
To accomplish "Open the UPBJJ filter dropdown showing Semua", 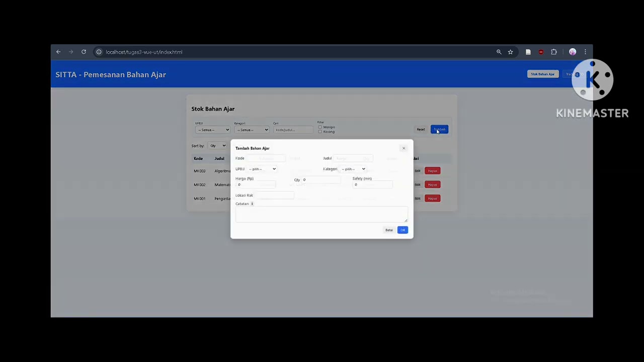I will (x=212, y=130).
